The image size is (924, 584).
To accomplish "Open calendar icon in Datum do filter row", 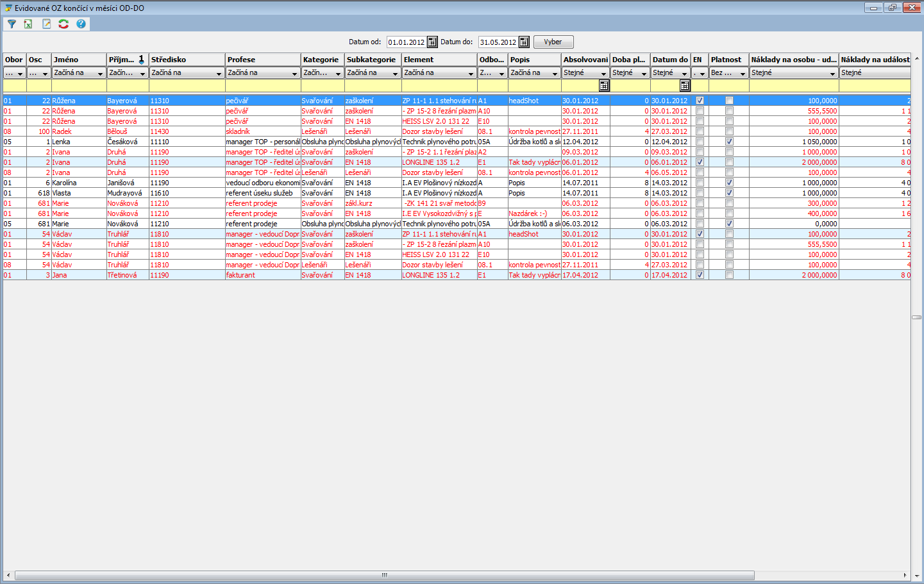I will pyautogui.click(x=685, y=86).
